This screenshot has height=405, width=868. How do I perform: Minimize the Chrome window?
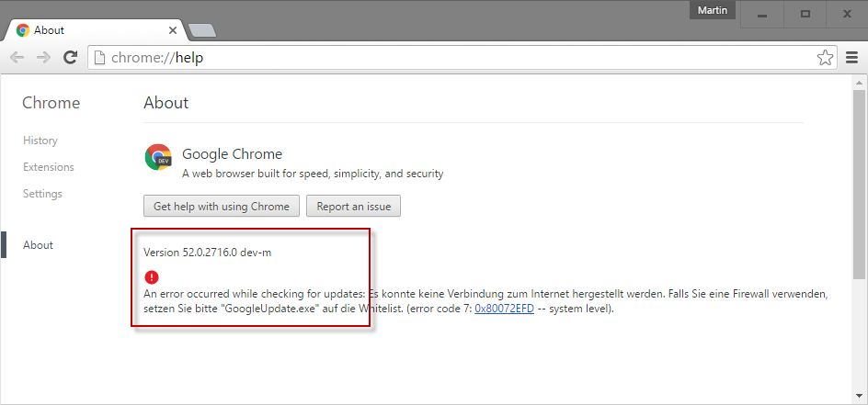(762, 15)
